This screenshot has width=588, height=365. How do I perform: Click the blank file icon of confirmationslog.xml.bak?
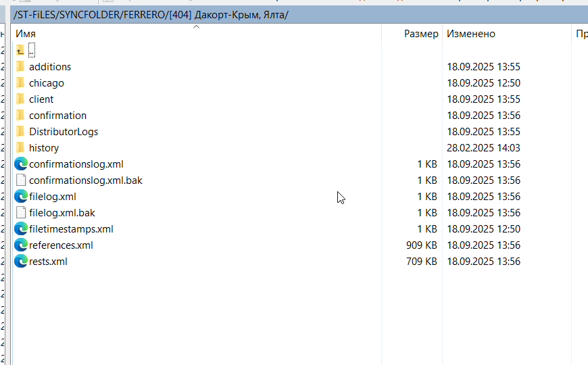[21, 180]
